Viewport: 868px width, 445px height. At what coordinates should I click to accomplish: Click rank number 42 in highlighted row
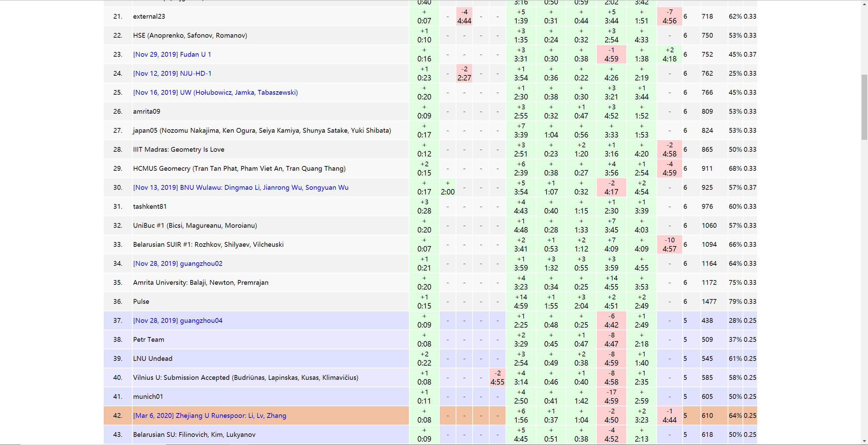coord(118,415)
